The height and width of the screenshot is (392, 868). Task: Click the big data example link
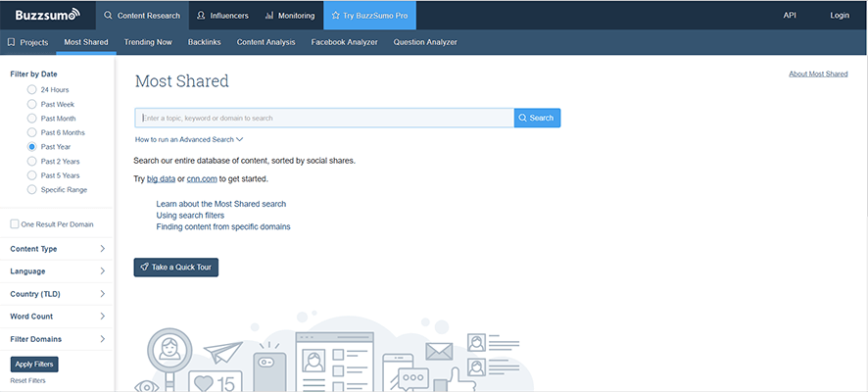tap(161, 179)
